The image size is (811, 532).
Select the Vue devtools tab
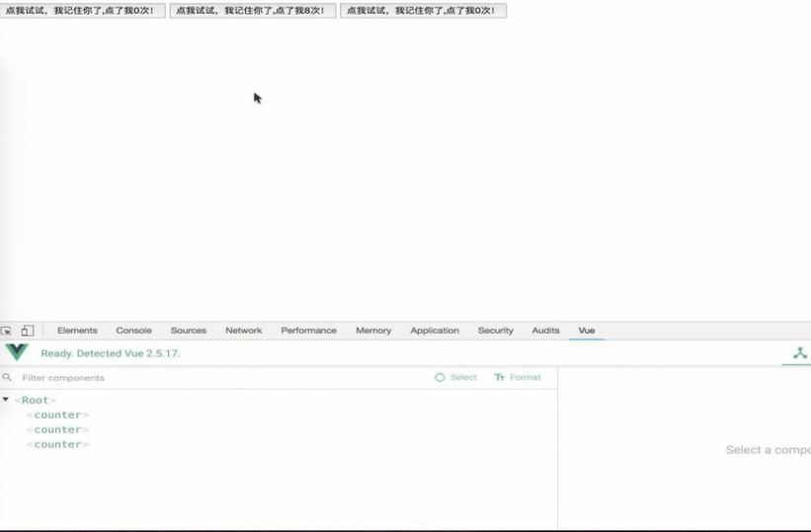587,331
